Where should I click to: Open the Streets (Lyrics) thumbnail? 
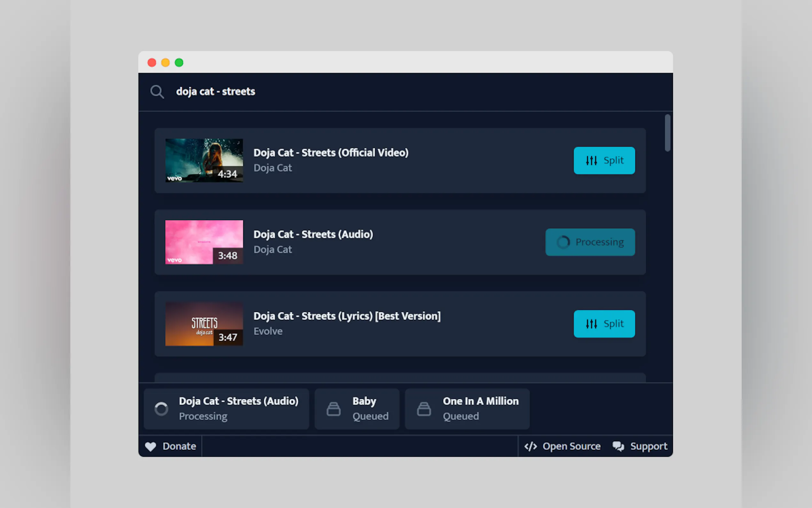(204, 323)
